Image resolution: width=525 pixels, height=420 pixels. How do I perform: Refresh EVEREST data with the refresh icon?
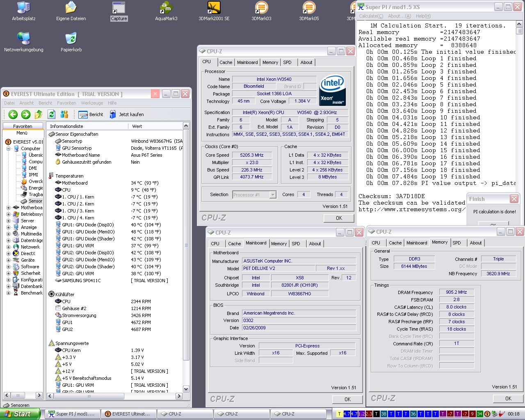51,114
